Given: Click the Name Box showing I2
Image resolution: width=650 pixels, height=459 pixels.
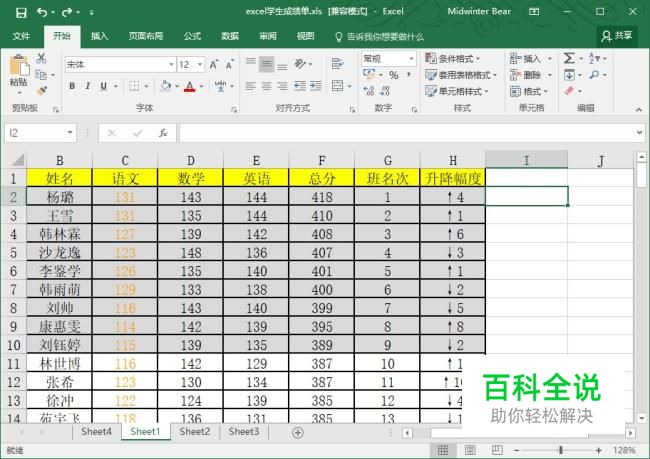Looking at the screenshot, I should [40, 133].
